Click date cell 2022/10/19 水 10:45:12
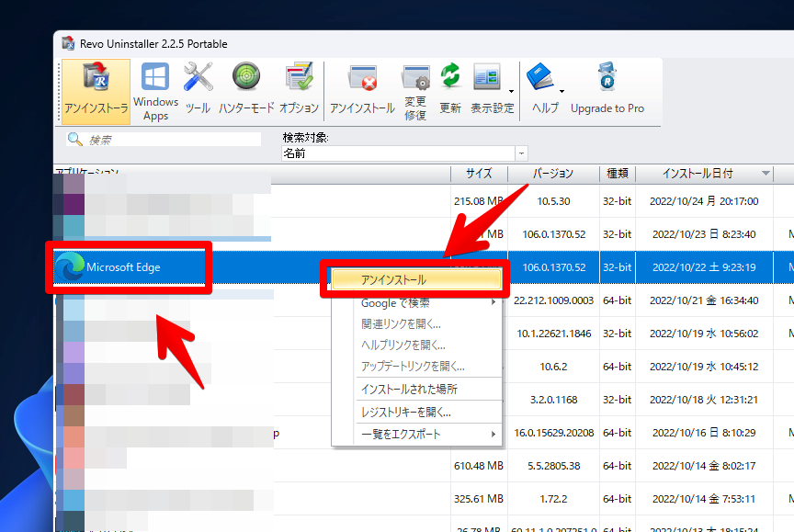The width and height of the screenshot is (794, 532). coord(704,367)
